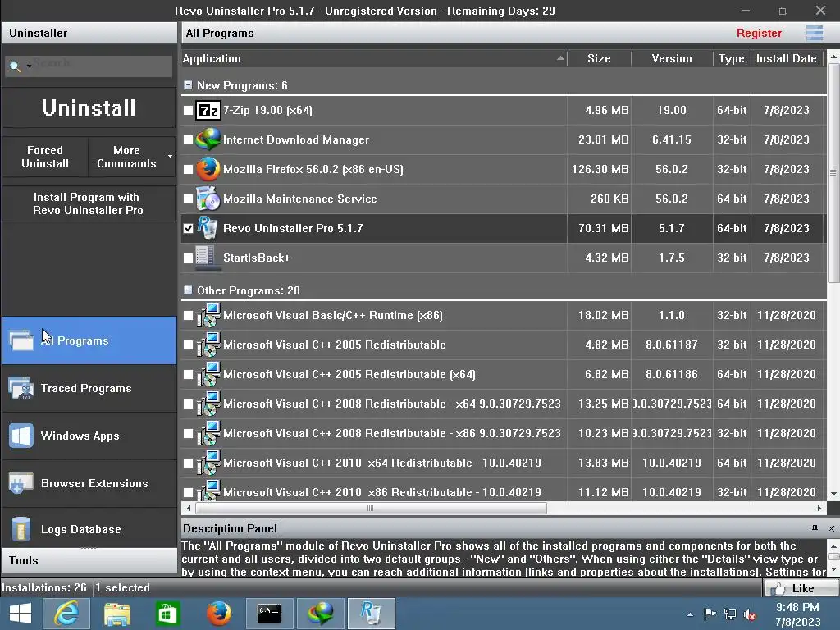Click the program list's horizontal scrollbar thumb
Screen dimensions: 840x630
[371, 509]
